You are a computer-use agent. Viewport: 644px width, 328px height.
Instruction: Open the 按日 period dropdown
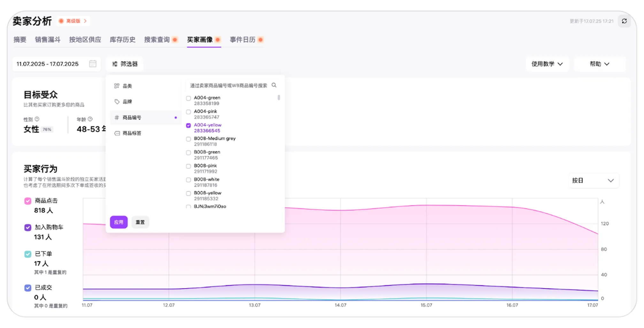tap(593, 181)
